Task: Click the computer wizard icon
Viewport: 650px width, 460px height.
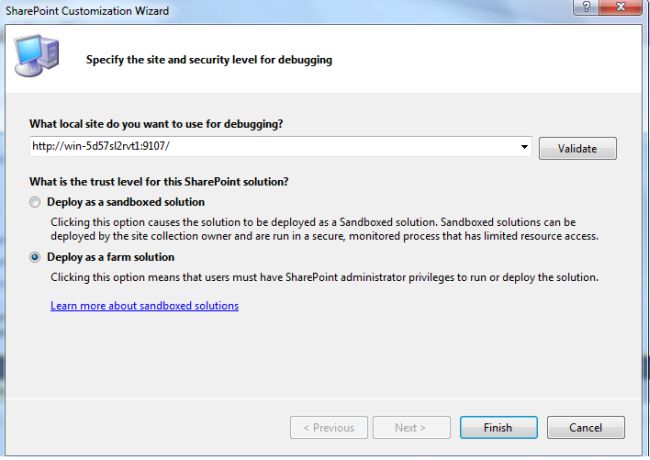Action: point(36,56)
